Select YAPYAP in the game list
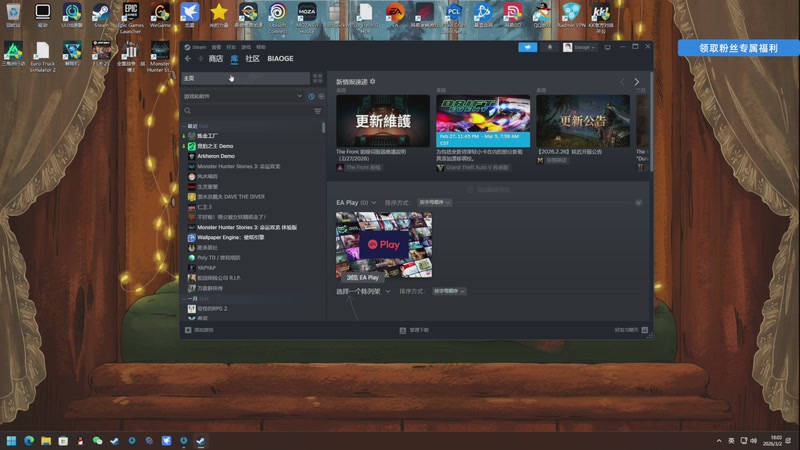The height and width of the screenshot is (450, 800). click(x=206, y=268)
